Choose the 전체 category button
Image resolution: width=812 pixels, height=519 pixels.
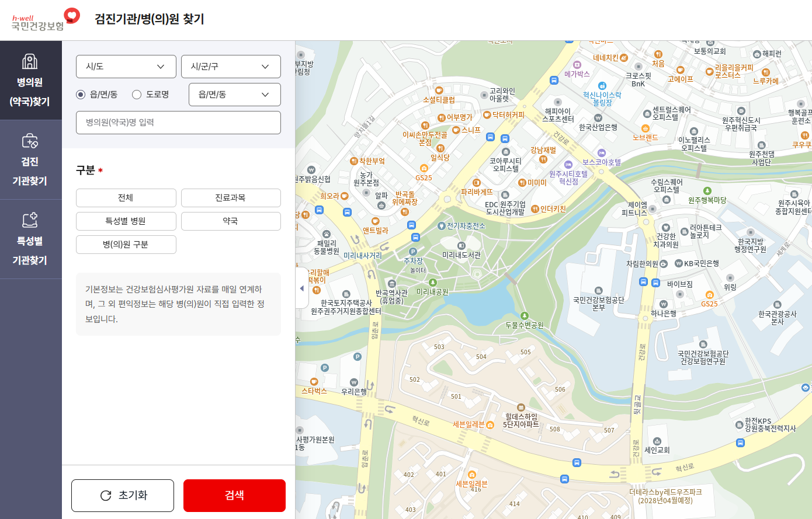(x=126, y=198)
